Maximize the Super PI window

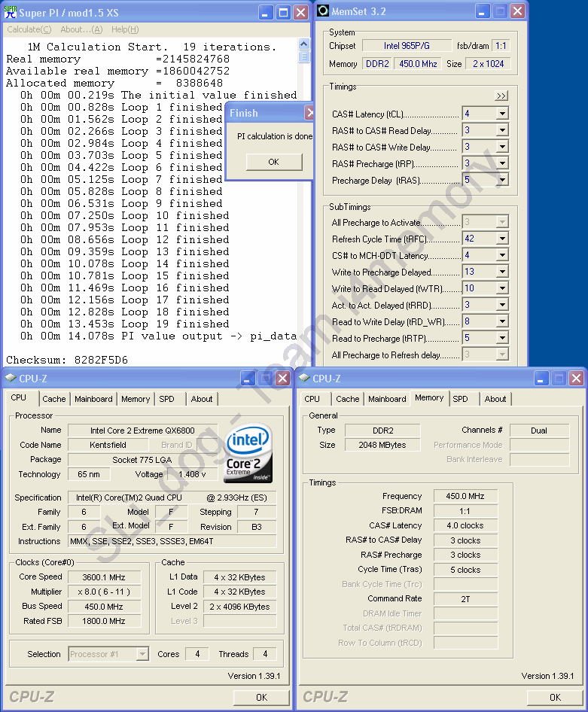click(283, 12)
